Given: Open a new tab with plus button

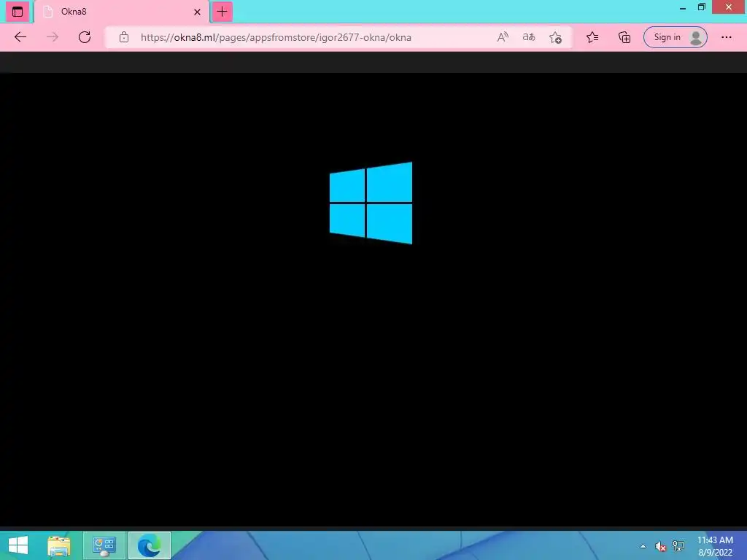Looking at the screenshot, I should tap(222, 12).
